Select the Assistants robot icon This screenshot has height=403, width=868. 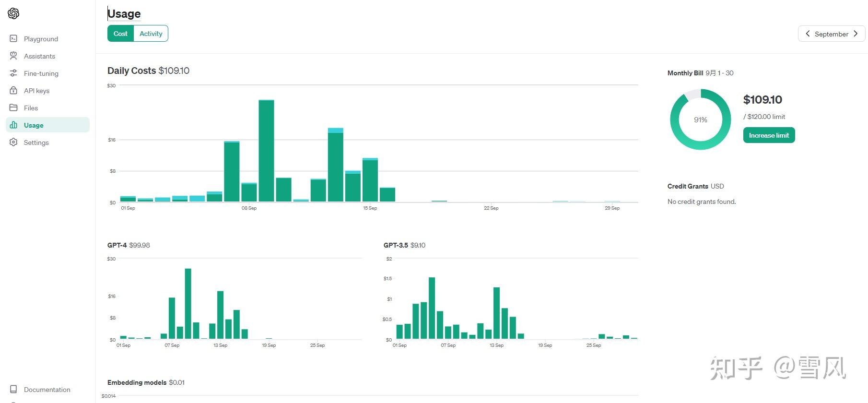pyautogui.click(x=13, y=56)
